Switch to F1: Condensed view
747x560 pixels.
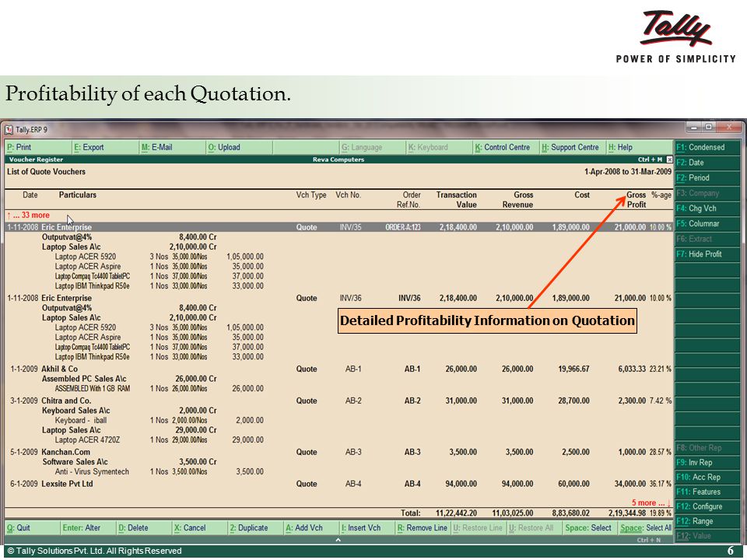tap(707, 147)
